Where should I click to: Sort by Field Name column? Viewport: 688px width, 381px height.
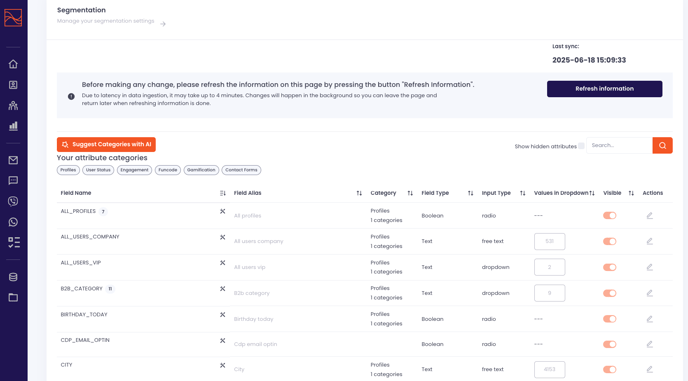pos(222,193)
